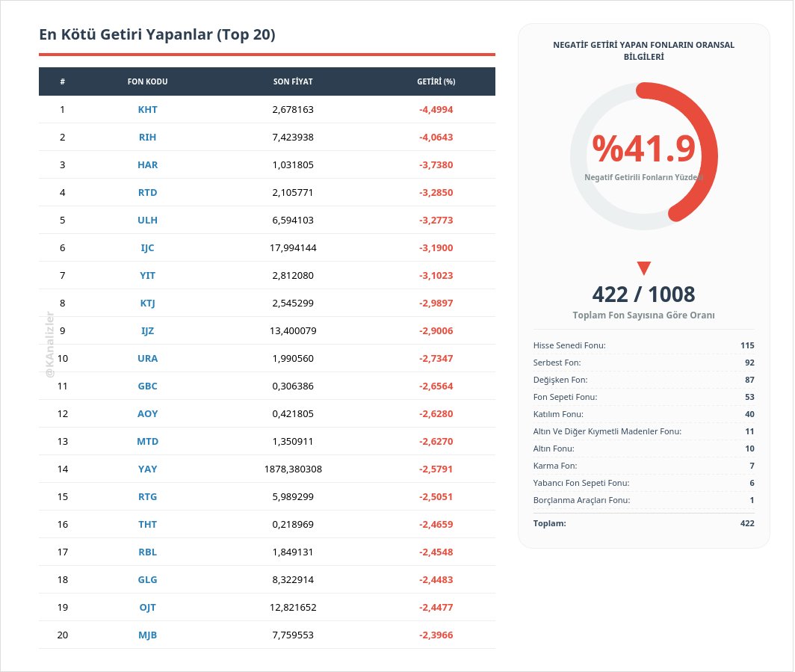Click Toplam Fon Sayısına Göre Oranı caption

[644, 315]
